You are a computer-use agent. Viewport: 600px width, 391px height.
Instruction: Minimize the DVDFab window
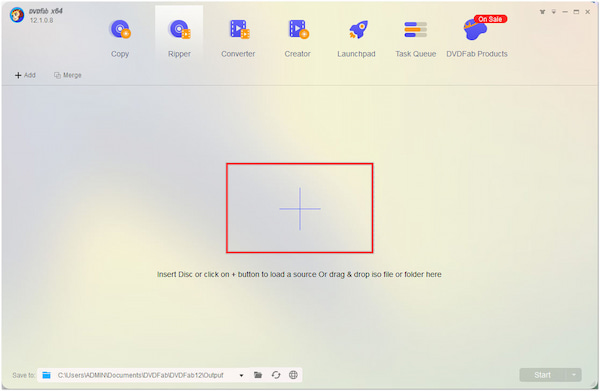click(565, 12)
